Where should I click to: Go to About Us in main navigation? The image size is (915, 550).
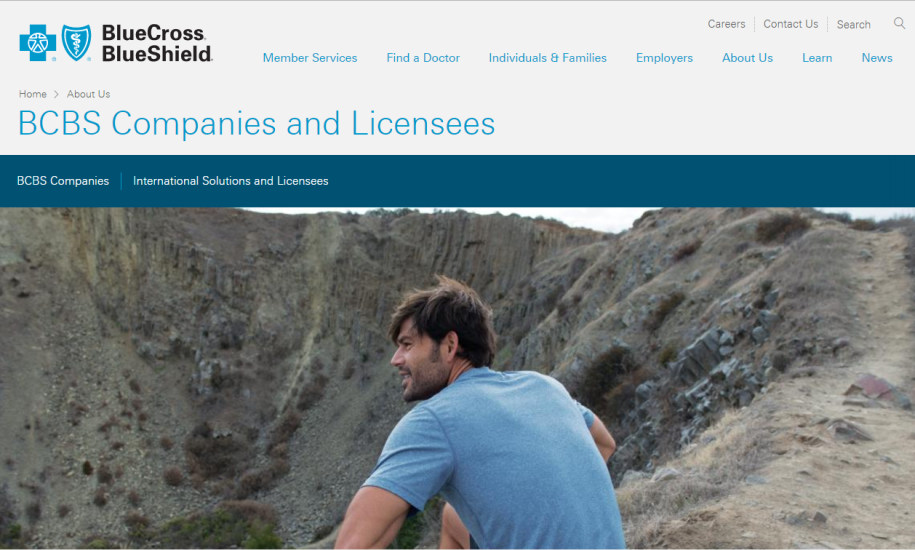tap(747, 58)
